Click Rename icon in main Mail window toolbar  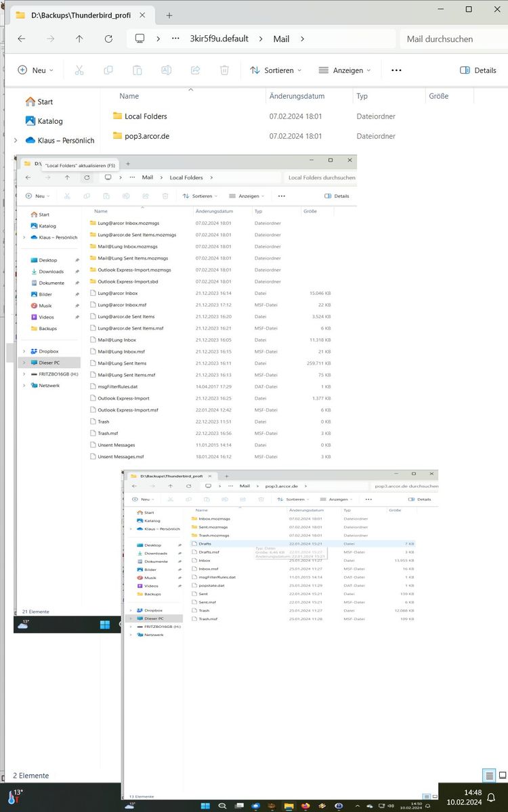click(x=166, y=70)
